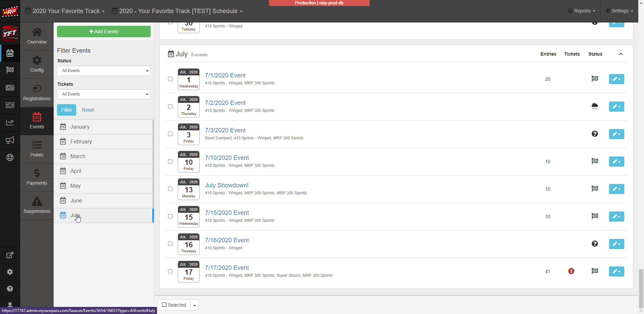Viewport: 644px width, 314px height.
Task: Click red ticket alert icon on 7/17/2020 Event
Action: coord(571,271)
